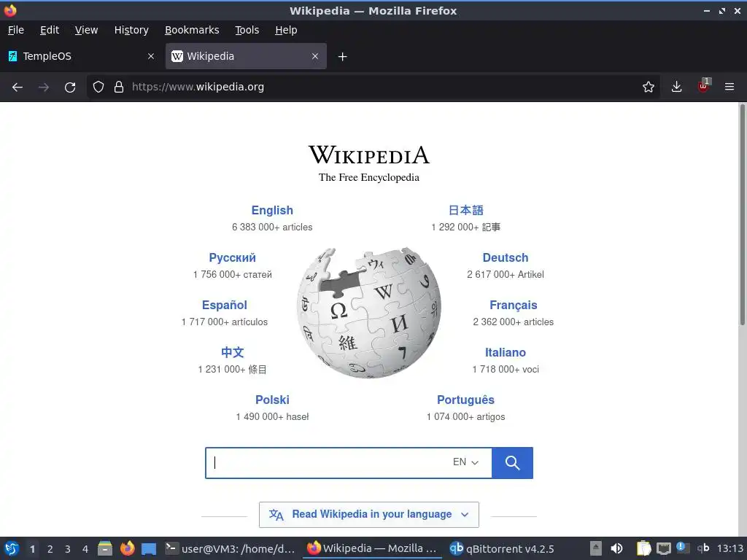The width and height of the screenshot is (747, 560).
Task: Open Русский Wikipedia link
Action: tap(233, 257)
